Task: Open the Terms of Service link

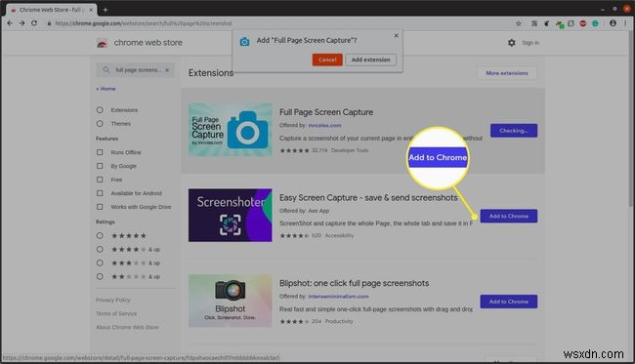Action: coord(116,313)
